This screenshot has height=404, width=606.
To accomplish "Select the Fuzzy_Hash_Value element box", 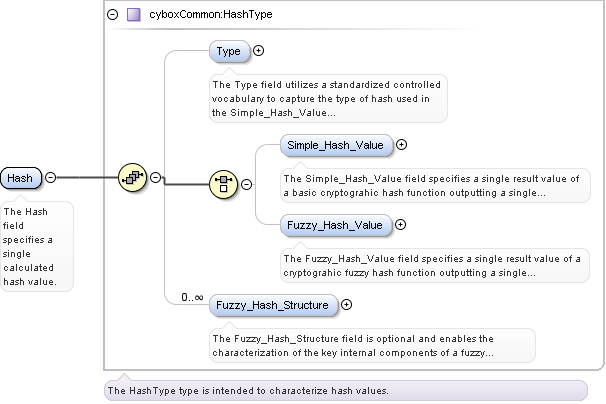I will point(334,225).
